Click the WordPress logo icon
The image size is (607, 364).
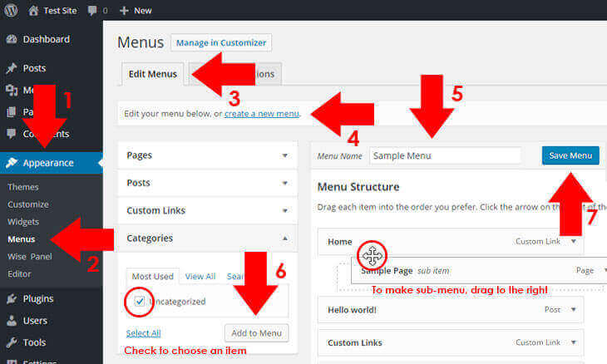pyautogui.click(x=11, y=11)
